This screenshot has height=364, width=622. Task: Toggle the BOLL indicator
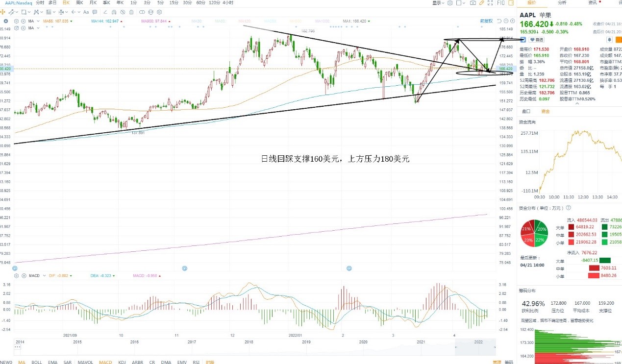pyautogui.click(x=36, y=362)
